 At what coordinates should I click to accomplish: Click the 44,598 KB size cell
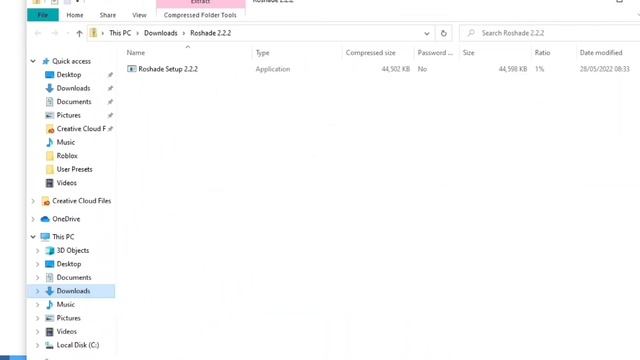click(x=513, y=69)
